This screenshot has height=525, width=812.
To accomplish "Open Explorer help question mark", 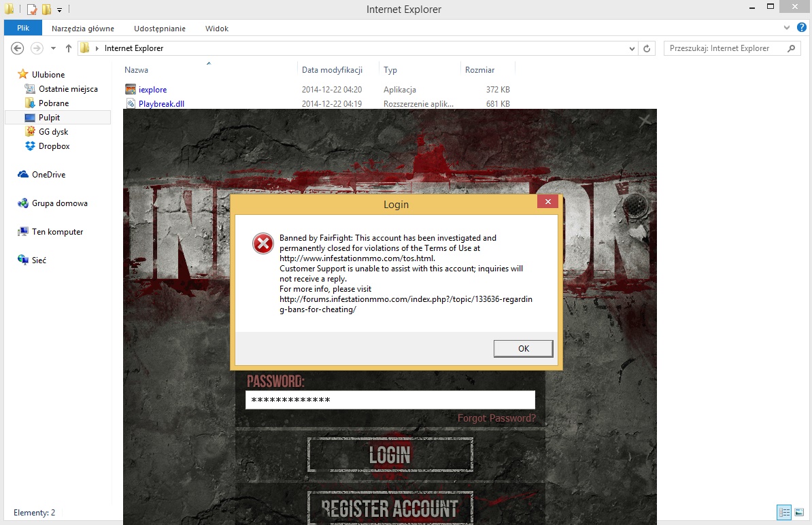I will click(x=801, y=27).
